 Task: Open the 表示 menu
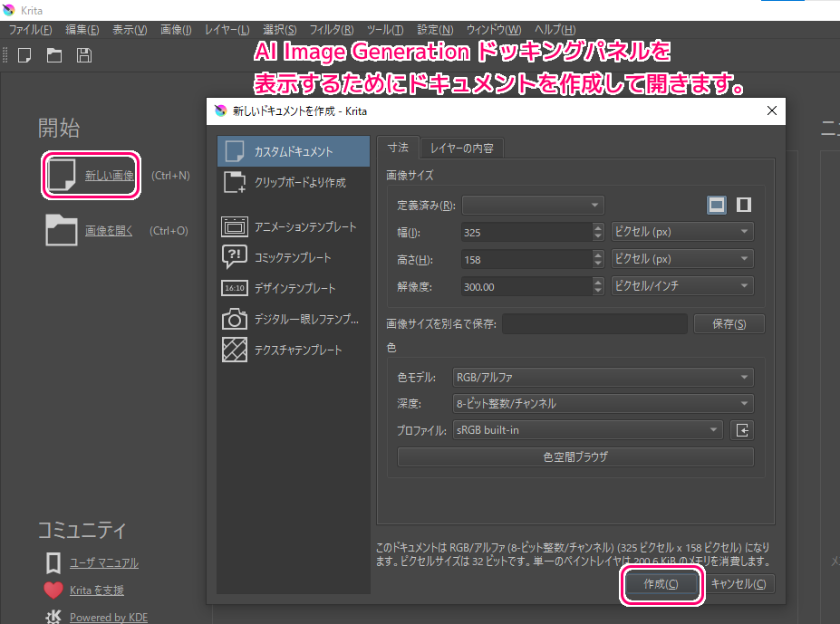pyautogui.click(x=130, y=30)
